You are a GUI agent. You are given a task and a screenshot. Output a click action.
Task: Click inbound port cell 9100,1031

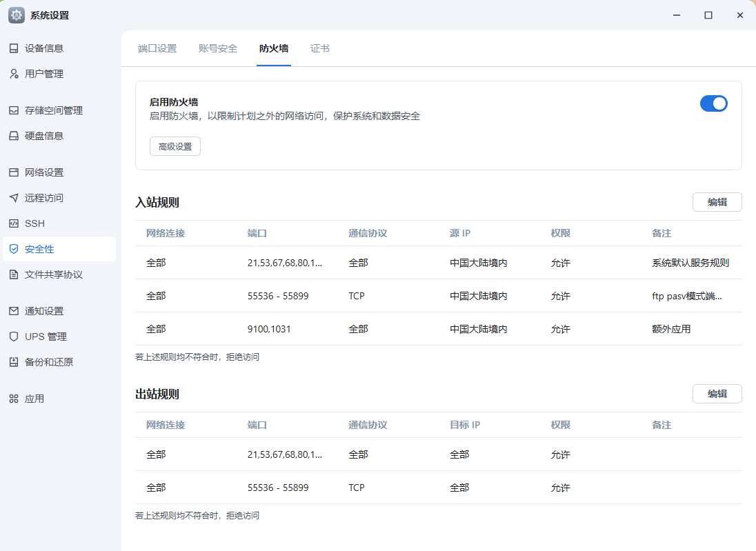click(269, 329)
